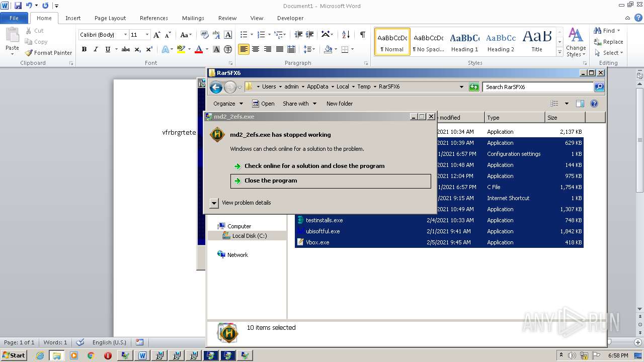Click Decrease Indent icon
The image size is (644, 362).
(x=298, y=35)
